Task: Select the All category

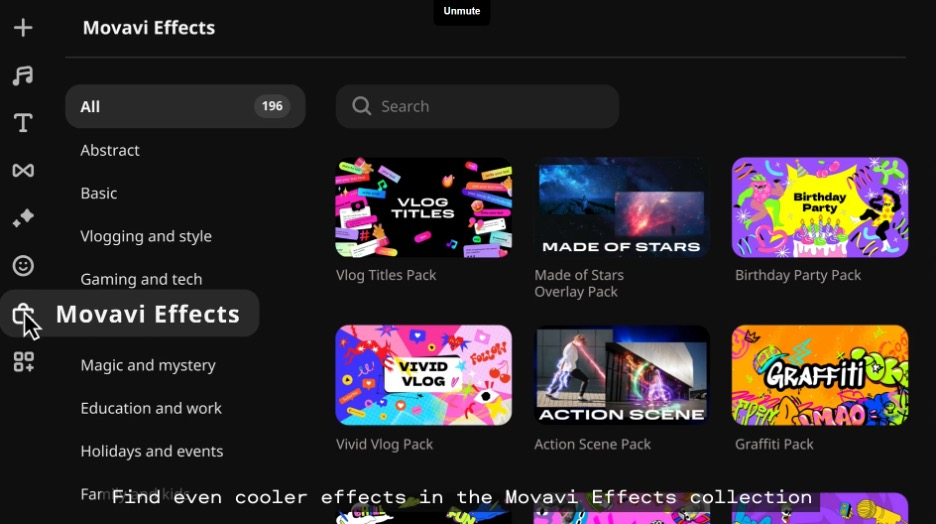Action: click(x=185, y=106)
